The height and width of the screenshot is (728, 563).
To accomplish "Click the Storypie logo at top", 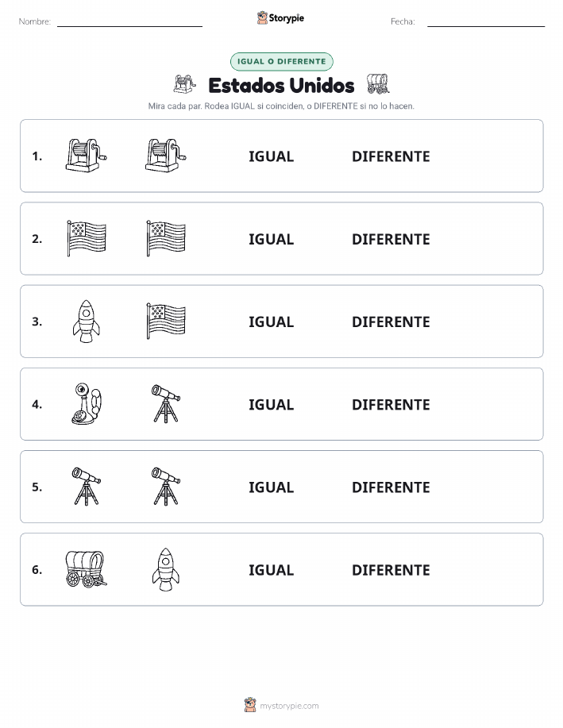I will 280,18.
